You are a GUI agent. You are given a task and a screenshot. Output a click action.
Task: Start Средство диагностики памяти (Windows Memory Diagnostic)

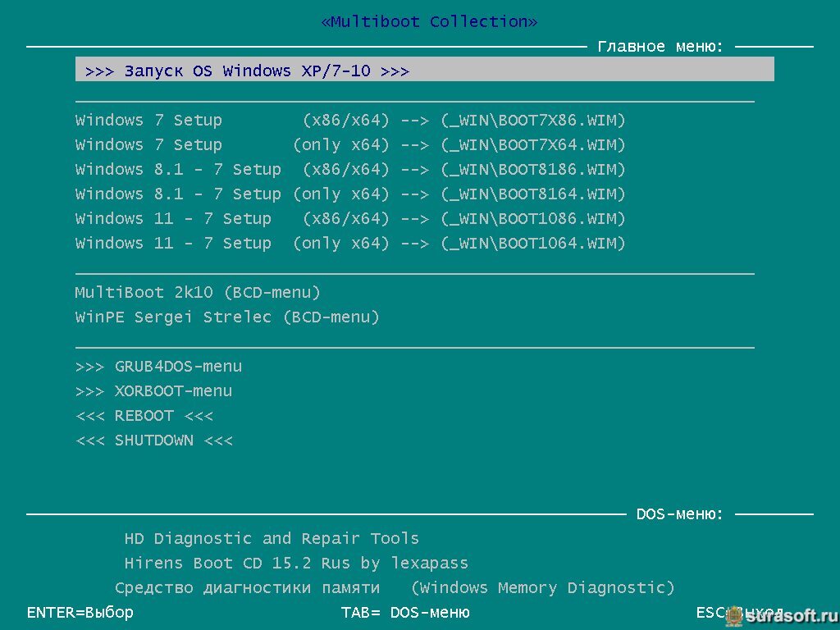(395, 587)
